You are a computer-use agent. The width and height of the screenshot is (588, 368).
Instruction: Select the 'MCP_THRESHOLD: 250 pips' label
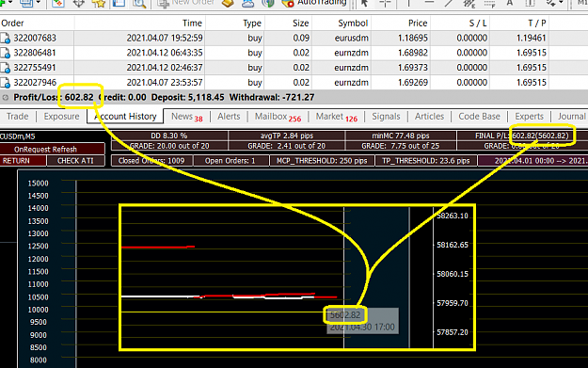[322, 161]
